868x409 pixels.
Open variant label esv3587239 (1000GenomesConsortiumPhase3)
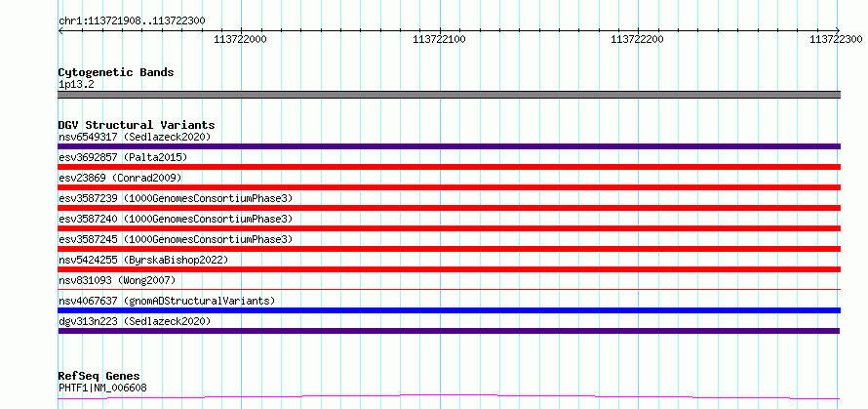coord(176,198)
